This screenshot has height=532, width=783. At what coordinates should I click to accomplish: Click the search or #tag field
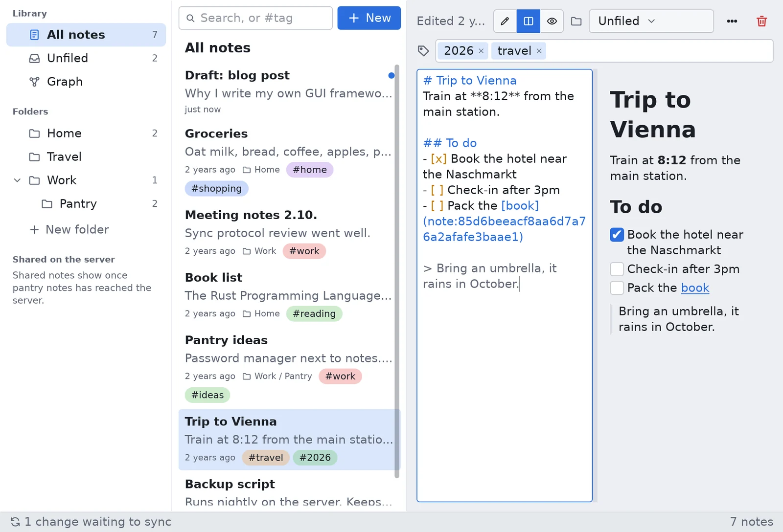pyautogui.click(x=255, y=18)
